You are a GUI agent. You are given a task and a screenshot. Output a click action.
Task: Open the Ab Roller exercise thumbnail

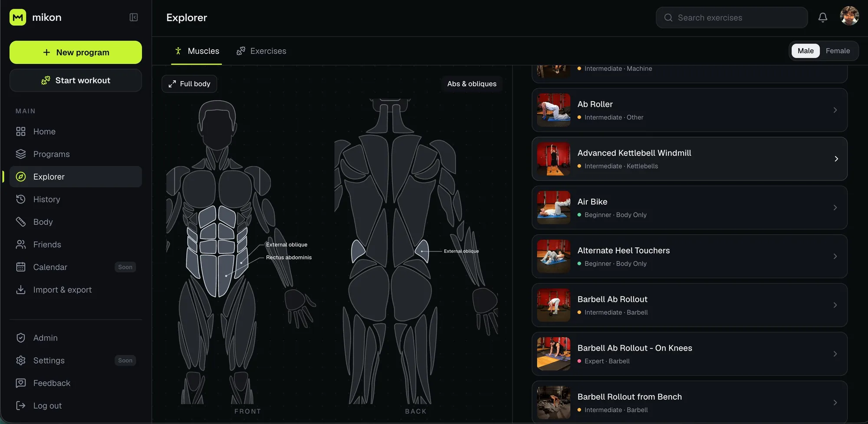point(553,110)
